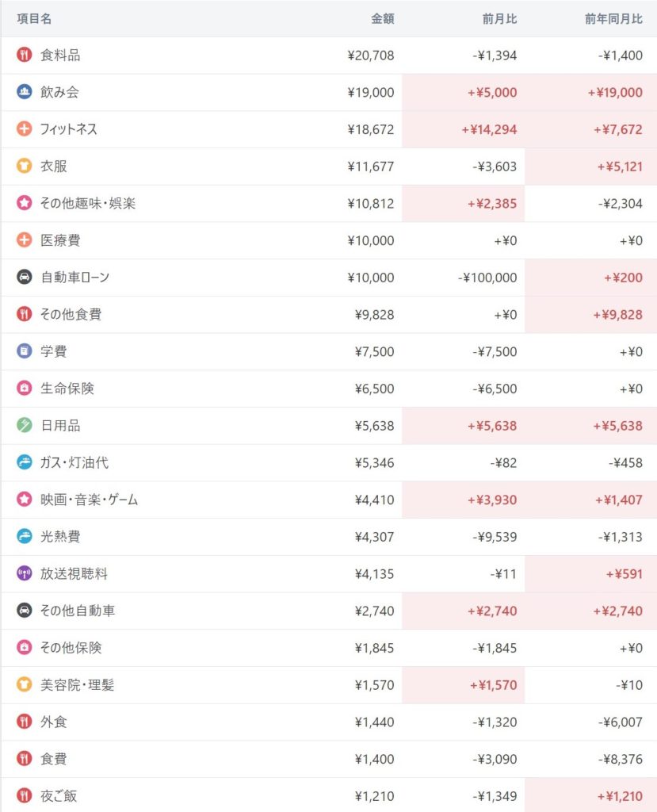Click the +¥19,000 highlighted cell for 飲み会
This screenshot has width=657, height=812.
[615, 93]
